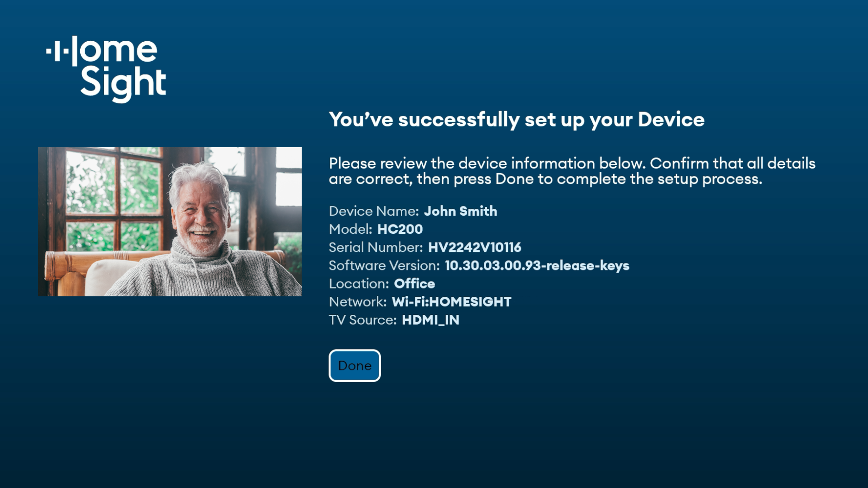This screenshot has width=868, height=488.
Task: Select the John Smith device name value
Action: [460, 211]
